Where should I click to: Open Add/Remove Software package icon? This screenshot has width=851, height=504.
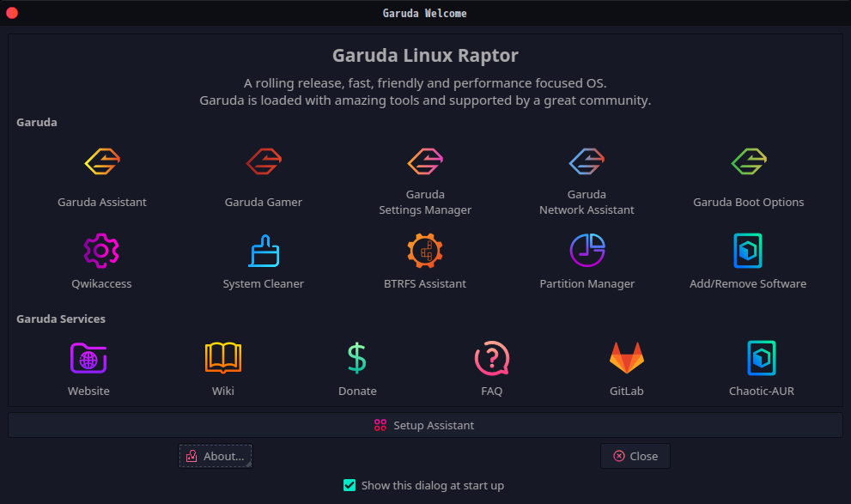click(748, 251)
